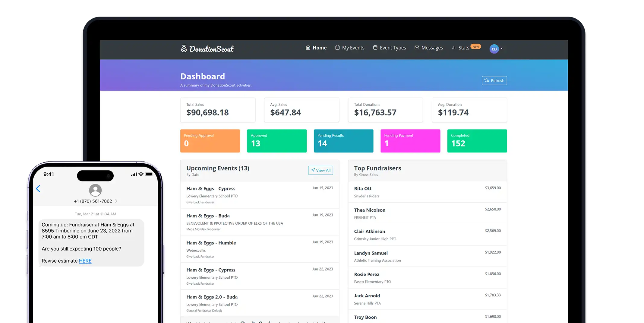This screenshot has width=644, height=323.
Task: Click Snyder's Riders under Rita Ott
Action: pyautogui.click(x=367, y=196)
